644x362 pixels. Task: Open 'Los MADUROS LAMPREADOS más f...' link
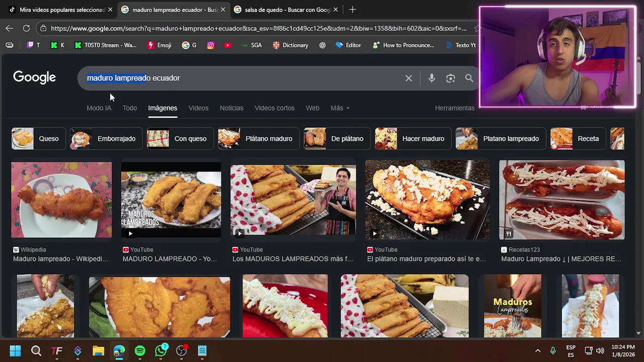point(292,259)
